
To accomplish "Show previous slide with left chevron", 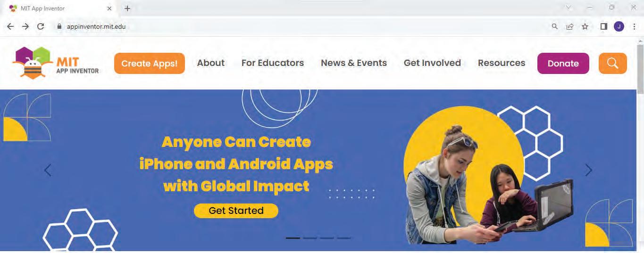I will (x=48, y=170).
